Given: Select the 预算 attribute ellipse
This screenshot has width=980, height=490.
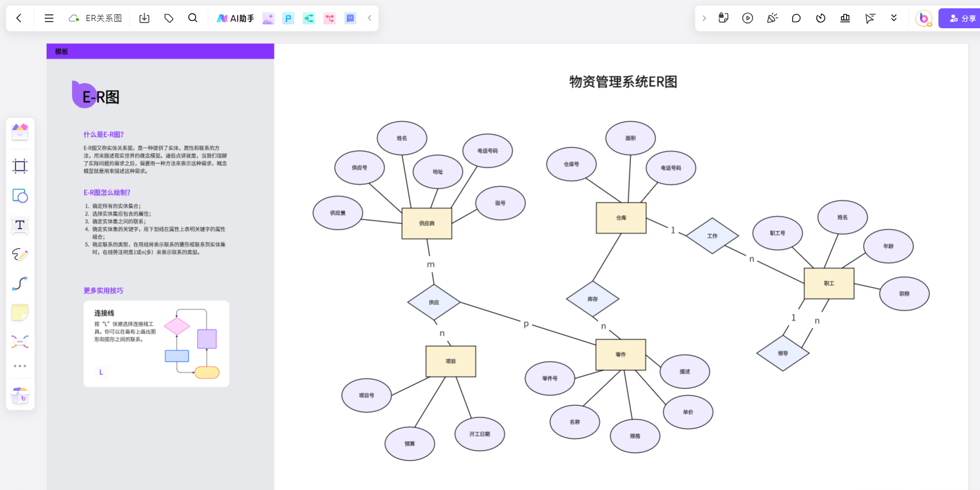Looking at the screenshot, I should (410, 444).
